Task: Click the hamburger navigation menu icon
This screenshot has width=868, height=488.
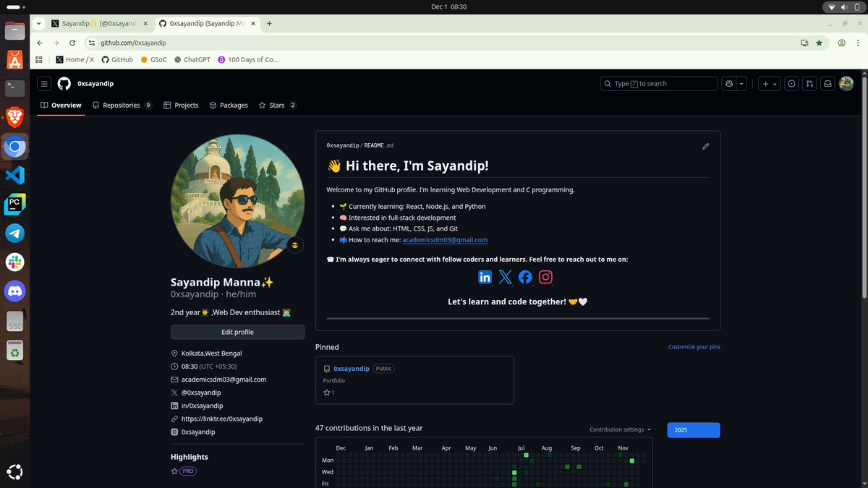Action: (43, 83)
